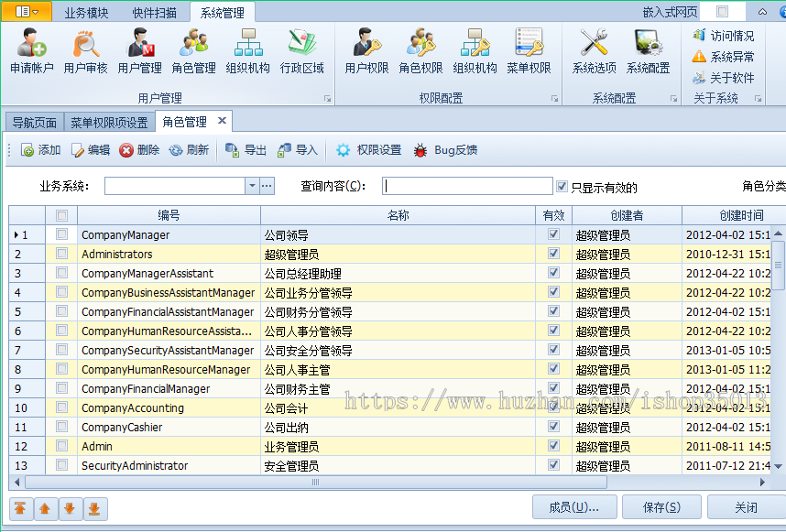Toggle 有效 checkbox for CompanyManager
Viewport: 786px width, 532px height.
click(x=553, y=233)
